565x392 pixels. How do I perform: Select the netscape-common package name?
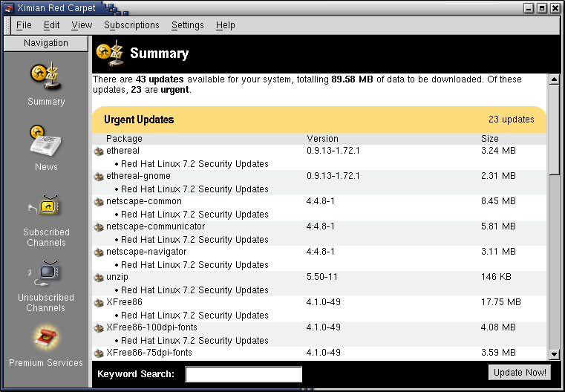click(144, 201)
